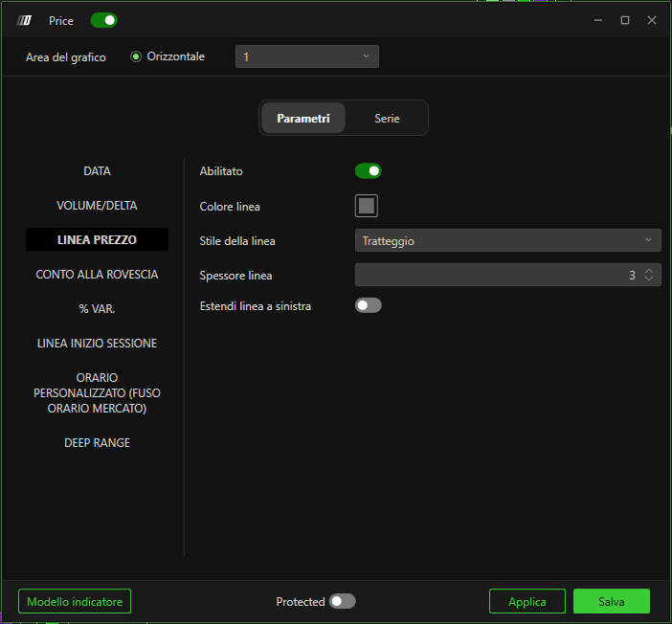Click the app logo icon beside Price
Screen dimensions: 672x624
pos(24,20)
